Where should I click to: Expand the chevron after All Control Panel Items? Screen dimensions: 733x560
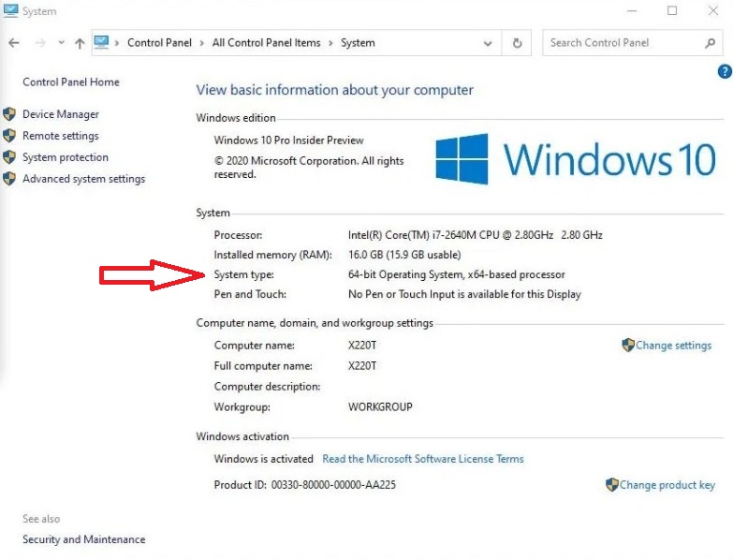pos(330,43)
